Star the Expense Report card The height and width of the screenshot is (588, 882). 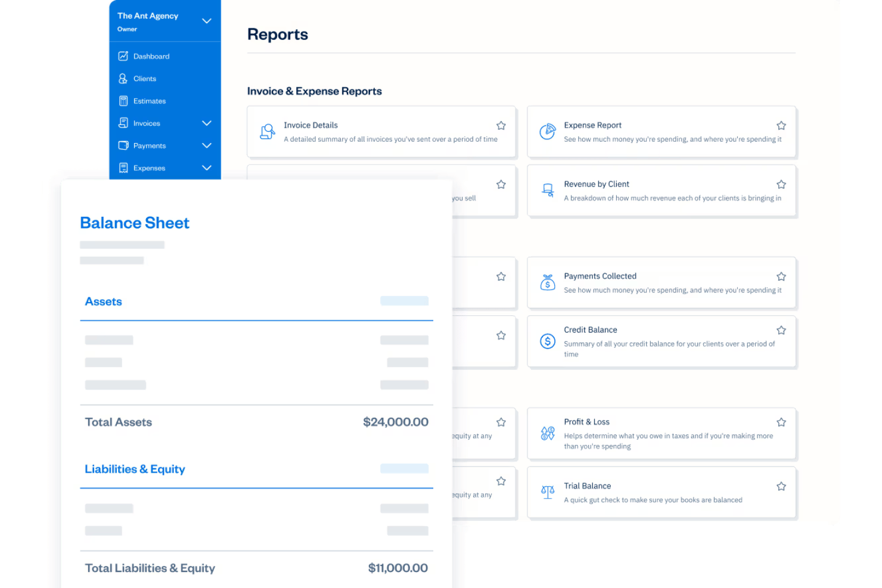(x=781, y=126)
